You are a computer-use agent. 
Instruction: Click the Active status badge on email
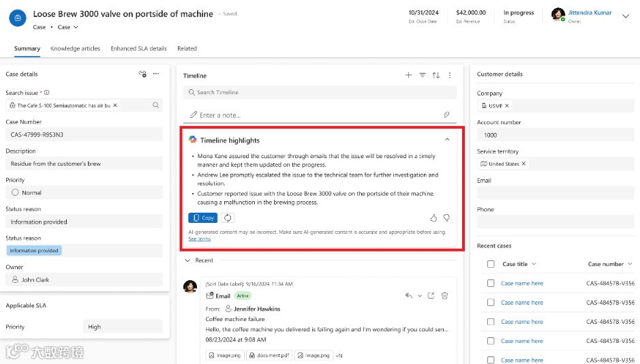pos(243,296)
